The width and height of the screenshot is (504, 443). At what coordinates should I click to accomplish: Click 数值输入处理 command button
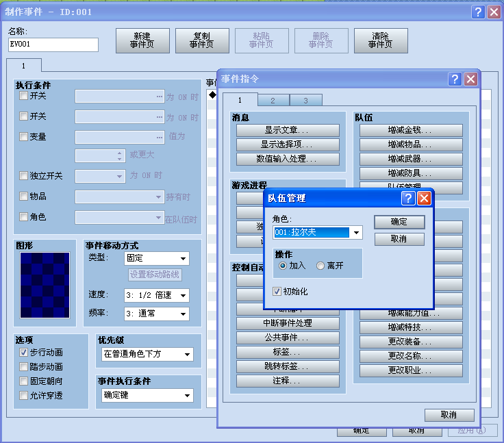click(x=288, y=159)
